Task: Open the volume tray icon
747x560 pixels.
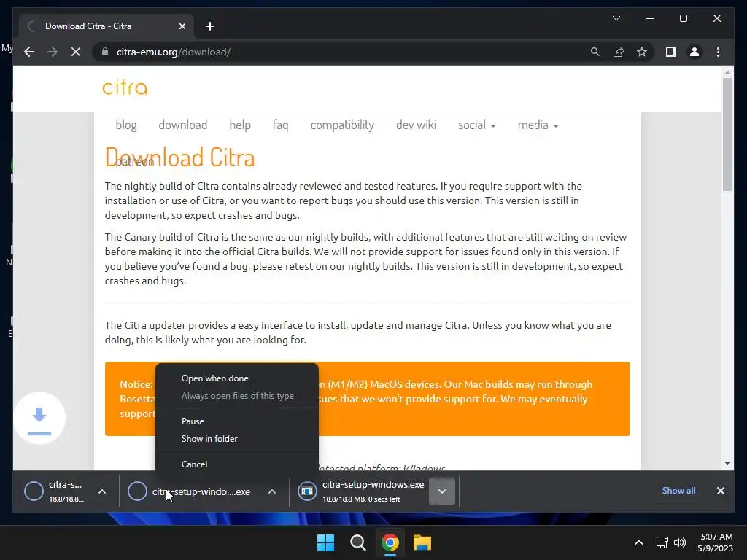Action: coord(680,542)
